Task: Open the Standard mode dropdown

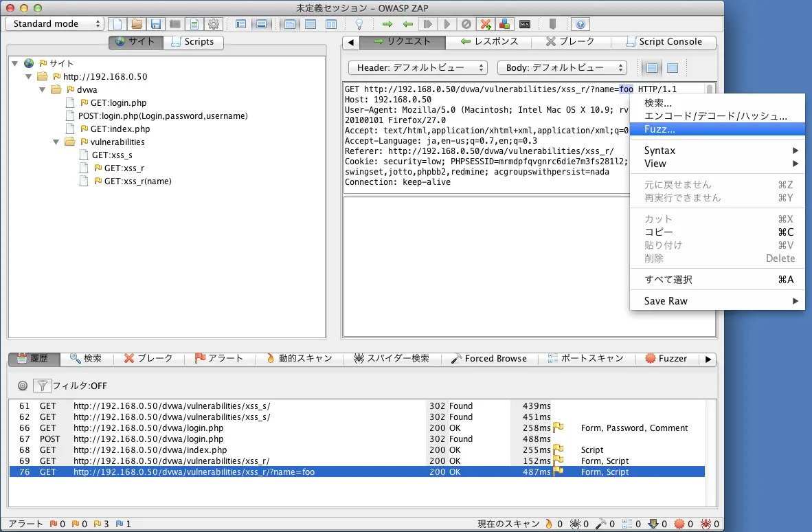Action: coord(54,23)
